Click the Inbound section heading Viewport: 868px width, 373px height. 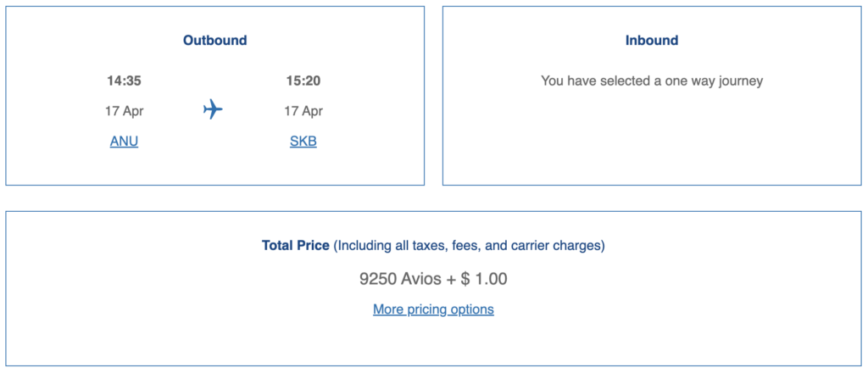[652, 41]
